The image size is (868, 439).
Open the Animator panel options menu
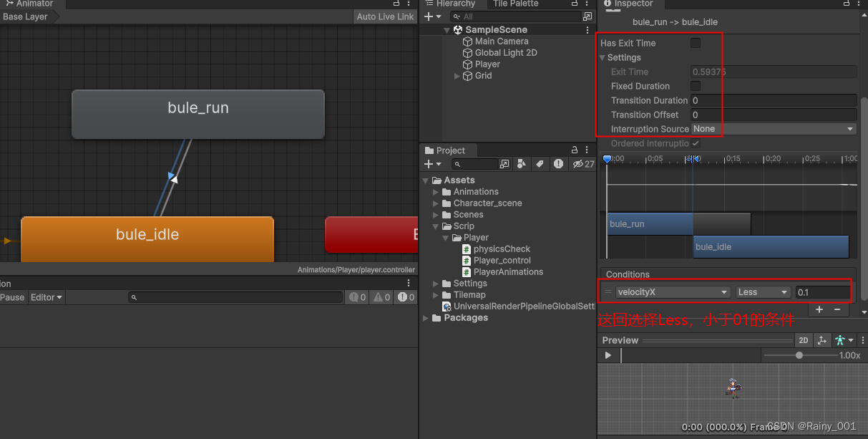click(x=409, y=4)
